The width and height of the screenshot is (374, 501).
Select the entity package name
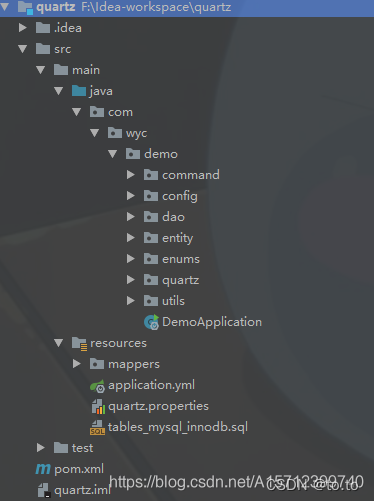click(x=178, y=238)
